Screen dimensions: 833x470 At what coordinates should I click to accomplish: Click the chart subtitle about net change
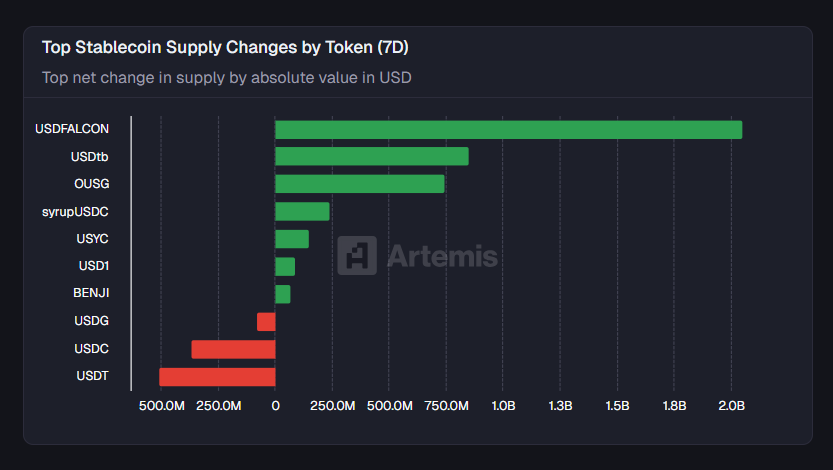[x=227, y=77]
